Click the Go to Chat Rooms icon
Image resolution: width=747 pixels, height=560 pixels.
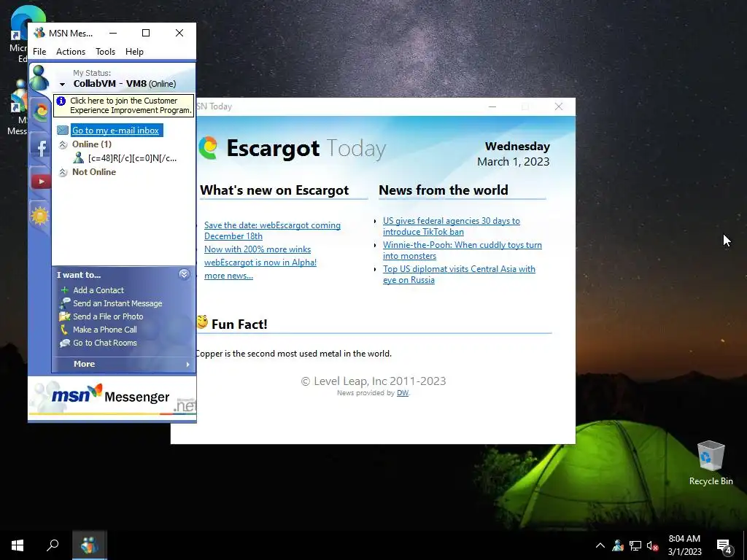65,343
